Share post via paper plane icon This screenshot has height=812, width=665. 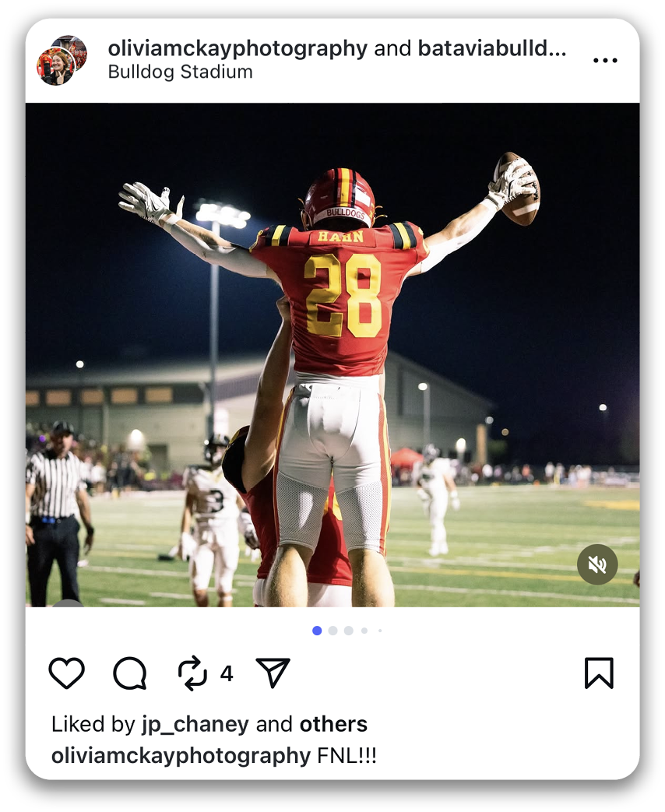(x=273, y=673)
